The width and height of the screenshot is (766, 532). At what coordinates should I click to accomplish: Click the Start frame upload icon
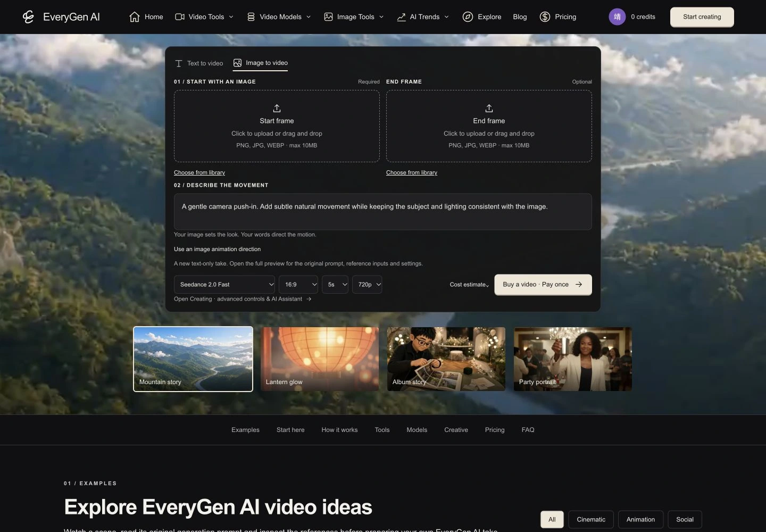[277, 109]
